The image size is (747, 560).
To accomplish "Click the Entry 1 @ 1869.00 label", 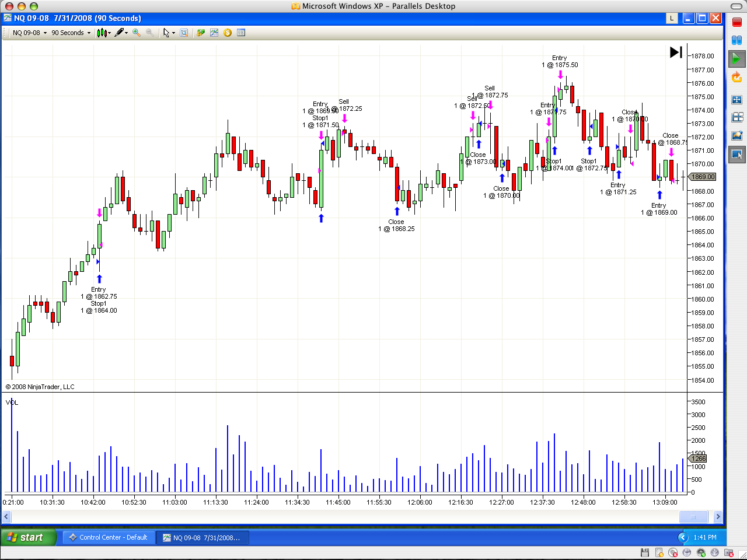I will click(x=659, y=209).
